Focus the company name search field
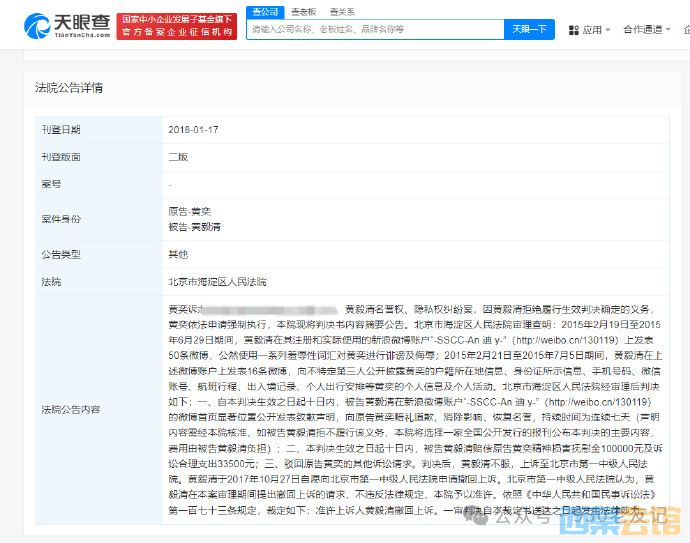 (375, 30)
